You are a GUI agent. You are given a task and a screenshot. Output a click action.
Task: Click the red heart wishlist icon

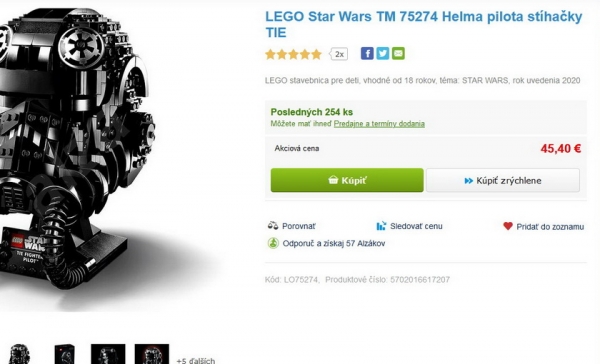tap(508, 226)
